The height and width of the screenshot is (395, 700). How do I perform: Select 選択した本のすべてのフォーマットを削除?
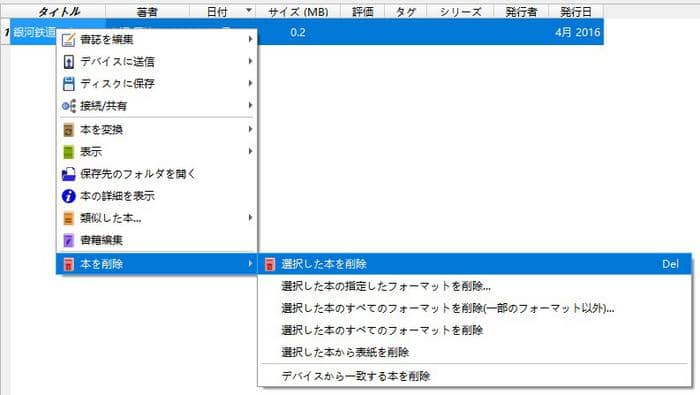coord(475,330)
